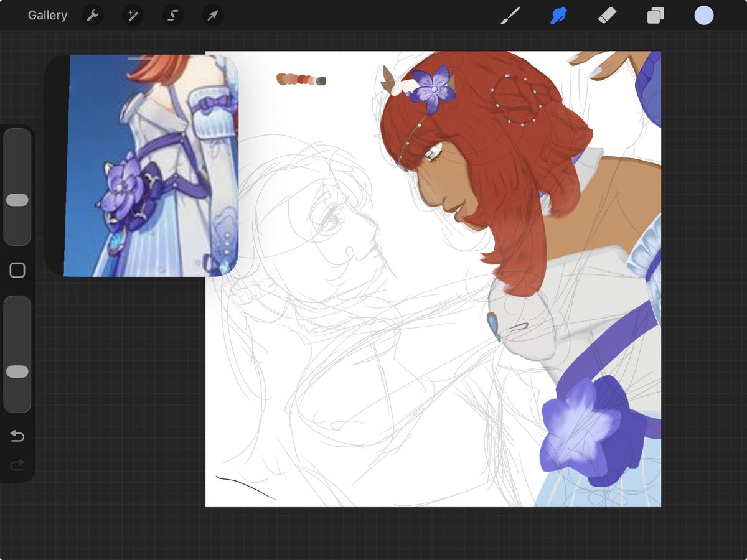Adjust the brush size slider handle
This screenshot has width=747, height=560.
pos(17,200)
